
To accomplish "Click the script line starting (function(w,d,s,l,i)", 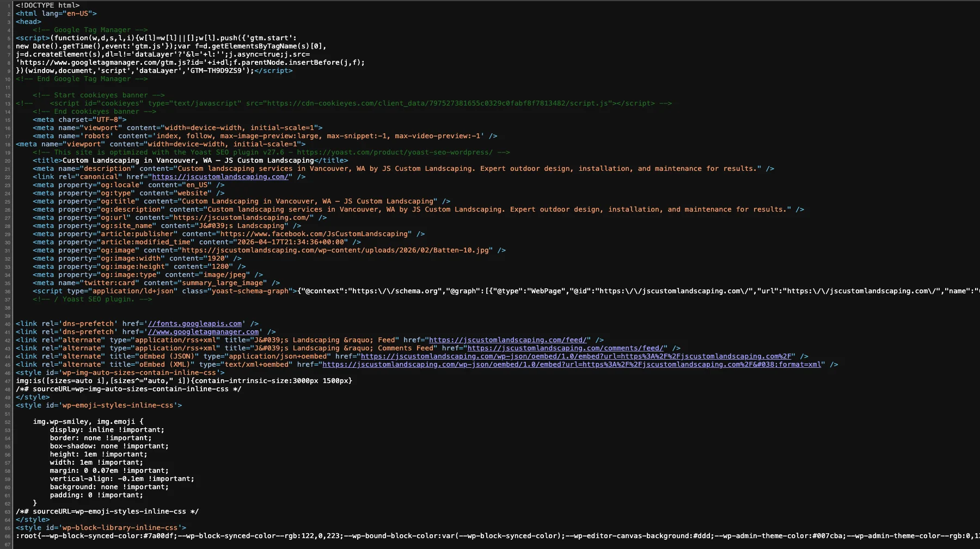I will 156,38.
